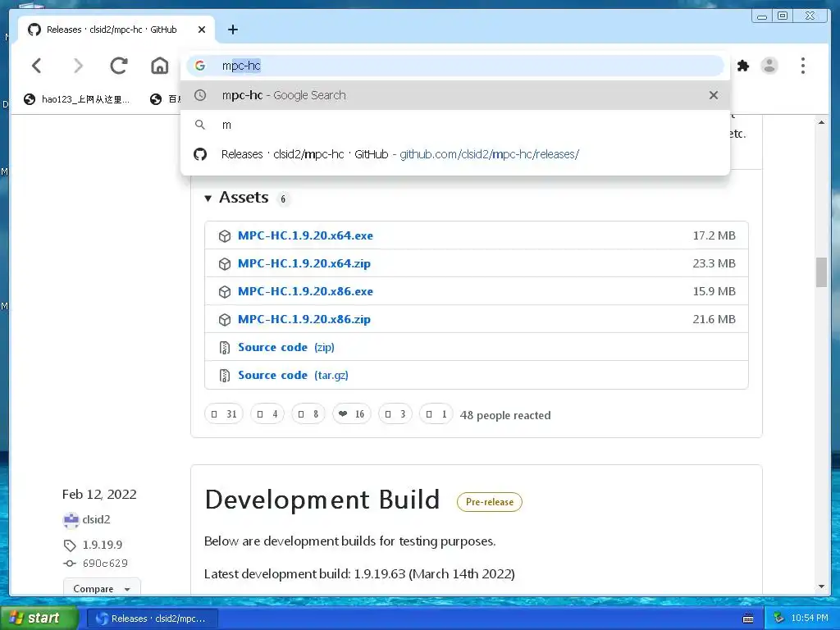Viewport: 840px width, 630px height.
Task: Click the GitHub icon in the Releases suggestion
Action: (x=200, y=154)
